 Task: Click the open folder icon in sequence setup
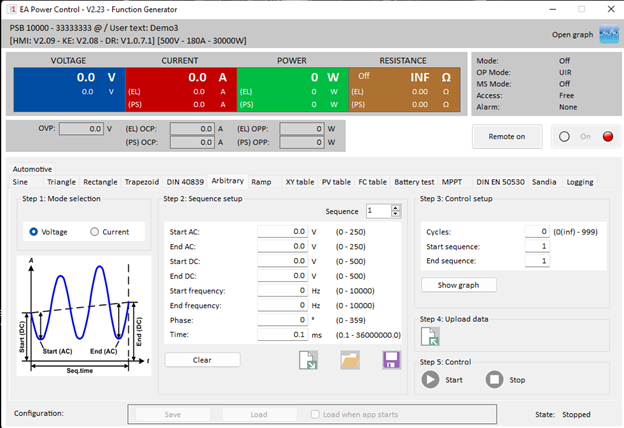click(350, 361)
